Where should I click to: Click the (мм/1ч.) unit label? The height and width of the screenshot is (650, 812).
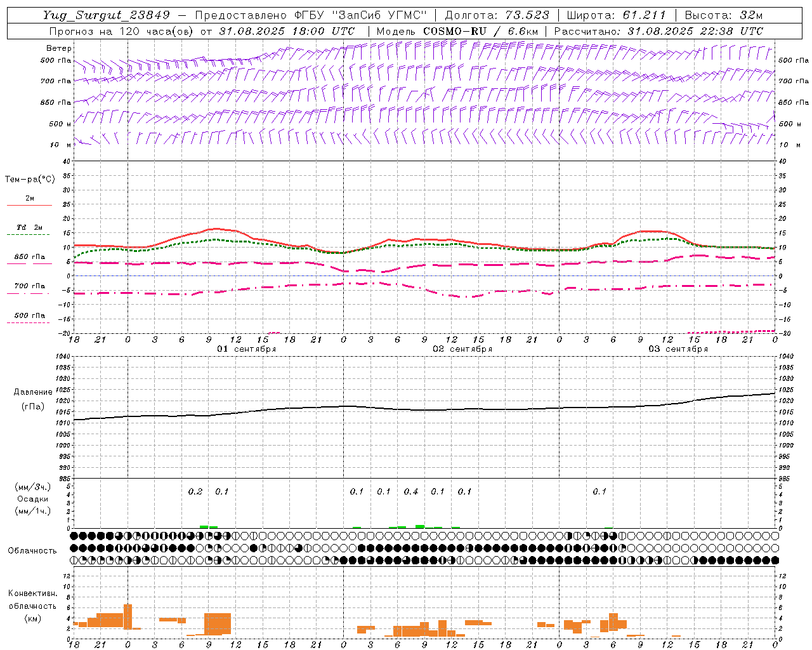pos(32,511)
